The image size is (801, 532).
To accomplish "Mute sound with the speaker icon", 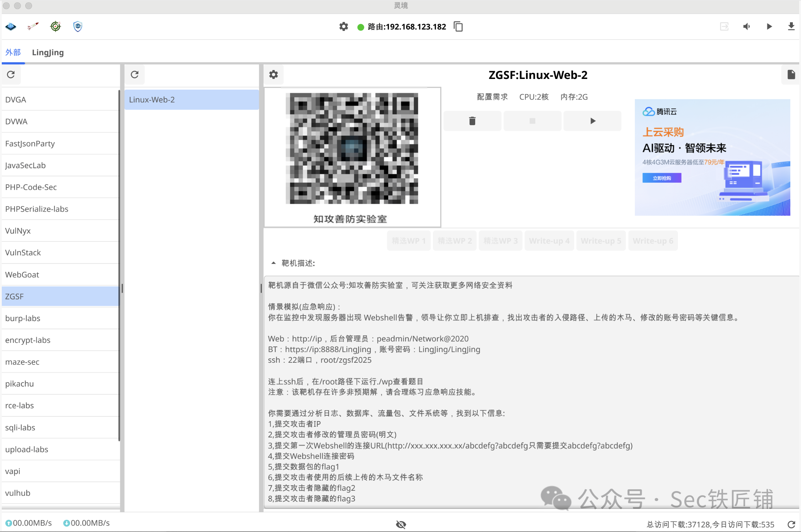I will coord(747,27).
